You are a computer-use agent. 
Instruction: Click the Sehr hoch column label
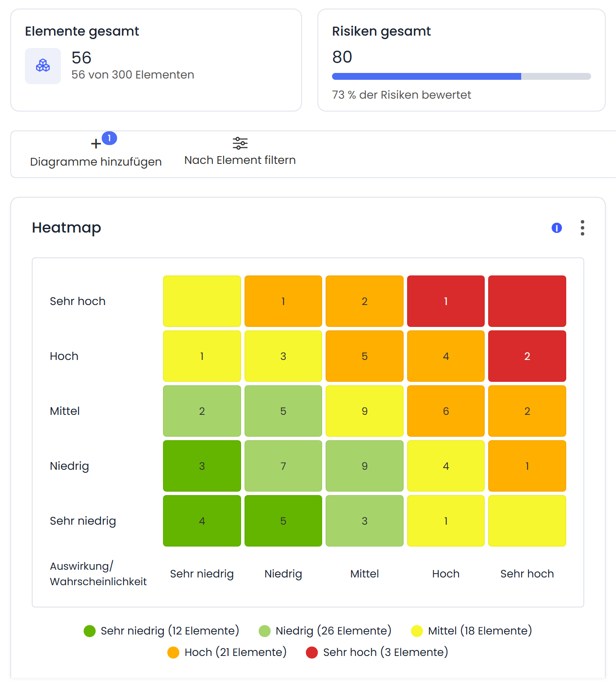[x=527, y=574]
